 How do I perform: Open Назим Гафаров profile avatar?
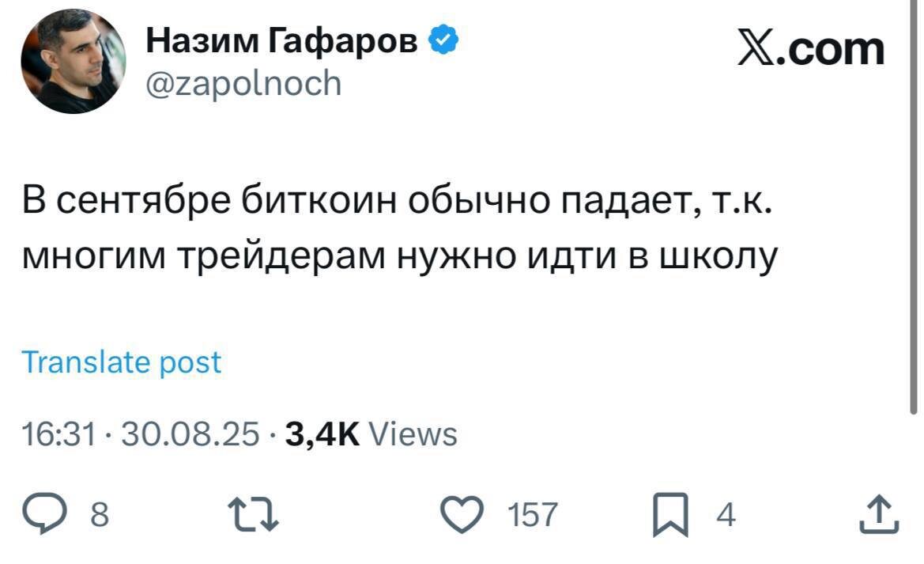click(x=74, y=62)
